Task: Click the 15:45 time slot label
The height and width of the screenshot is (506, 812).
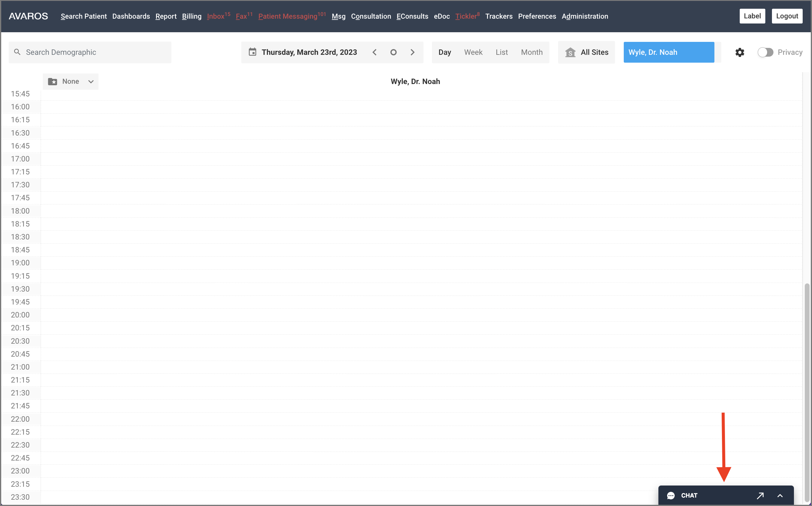Action: tap(20, 94)
